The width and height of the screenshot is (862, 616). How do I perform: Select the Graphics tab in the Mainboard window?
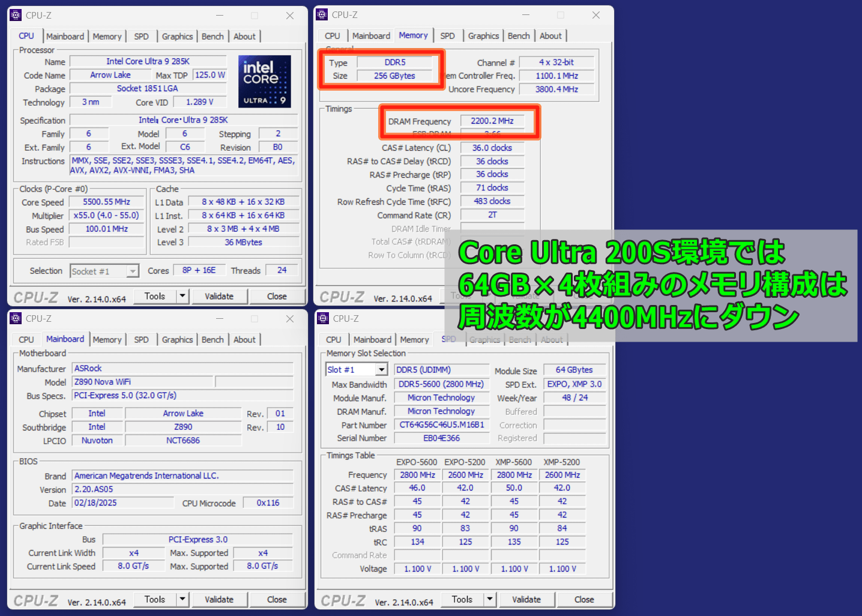coord(178,340)
